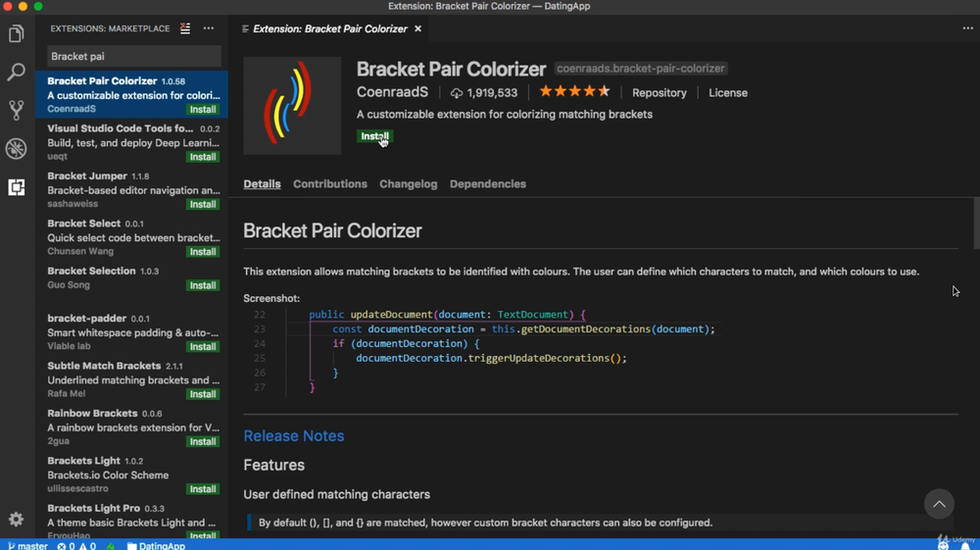Screen dimensions: 980x550
Task: Open the editor More Actions ellipsis menu
Action: (967, 28)
